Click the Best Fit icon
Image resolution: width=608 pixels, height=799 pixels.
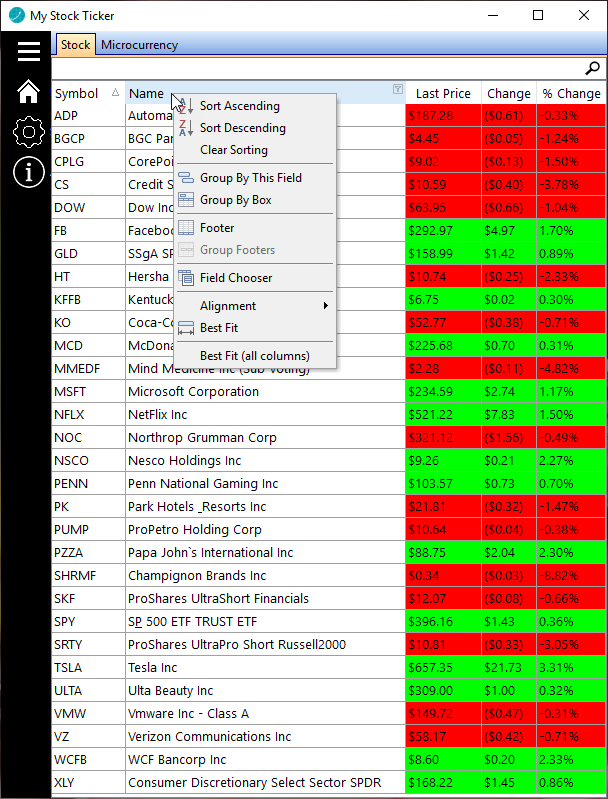186,328
